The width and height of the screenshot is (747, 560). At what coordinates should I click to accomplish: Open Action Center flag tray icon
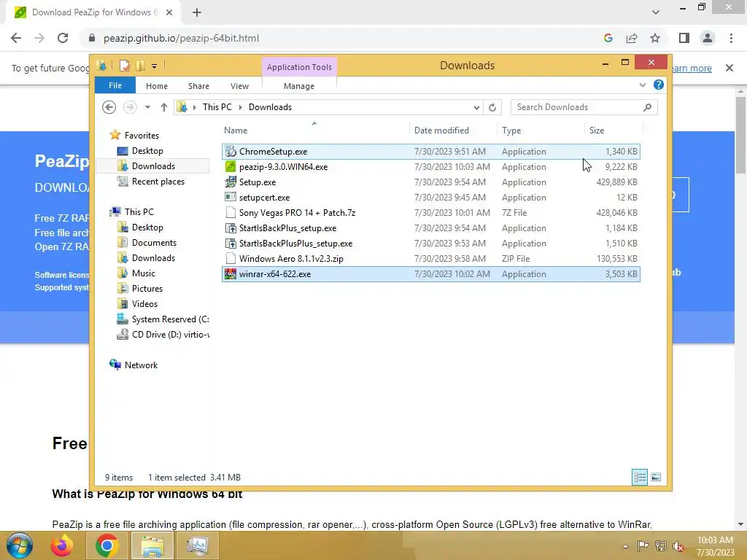(x=643, y=546)
